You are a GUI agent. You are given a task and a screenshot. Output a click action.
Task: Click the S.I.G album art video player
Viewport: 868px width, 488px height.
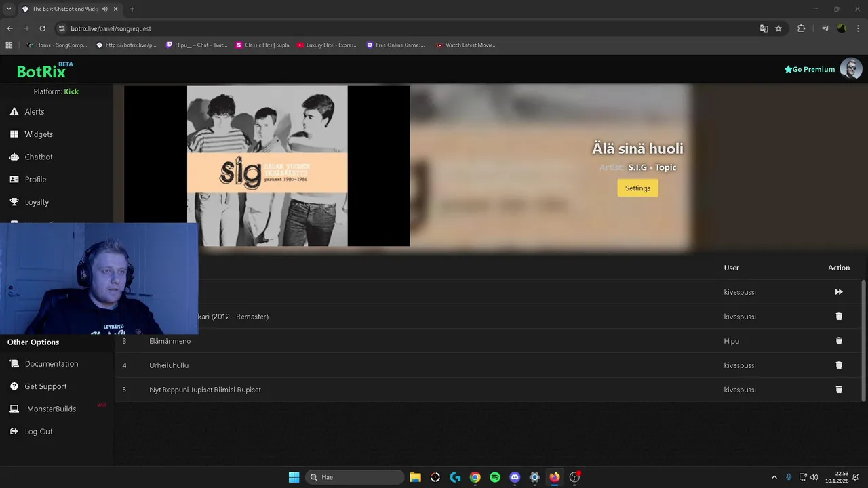[x=267, y=166]
